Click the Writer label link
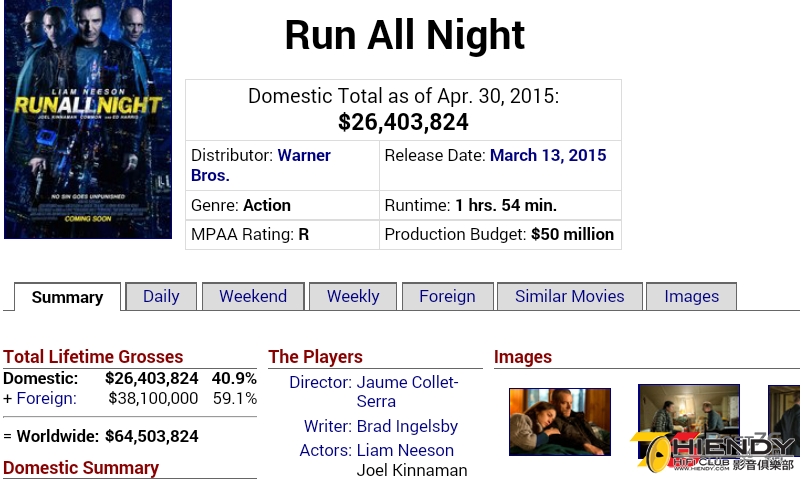This screenshot has width=800, height=480. [327, 426]
